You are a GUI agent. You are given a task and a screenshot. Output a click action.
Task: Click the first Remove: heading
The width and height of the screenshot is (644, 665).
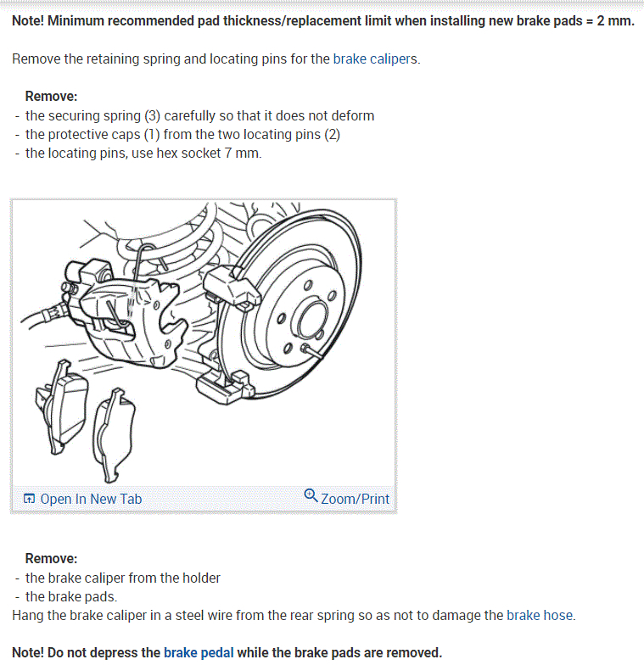point(51,97)
